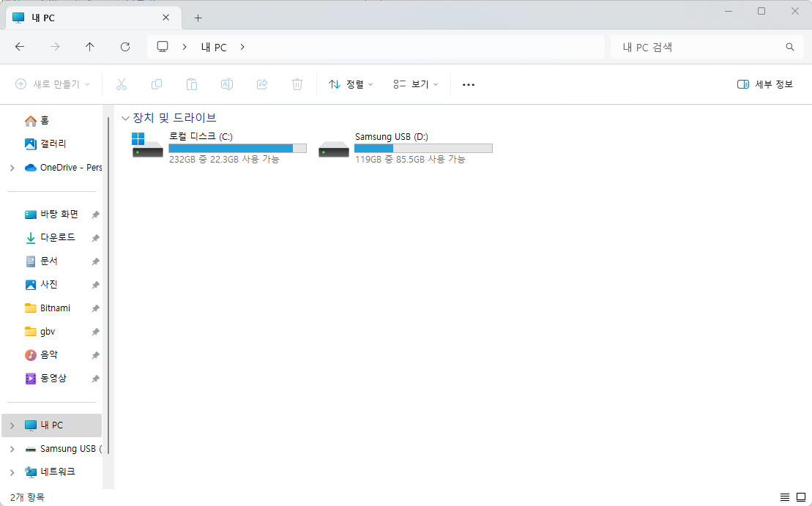The image size is (812, 506).
Task: Expand Samsung USB node in sidebar
Action: click(x=12, y=449)
